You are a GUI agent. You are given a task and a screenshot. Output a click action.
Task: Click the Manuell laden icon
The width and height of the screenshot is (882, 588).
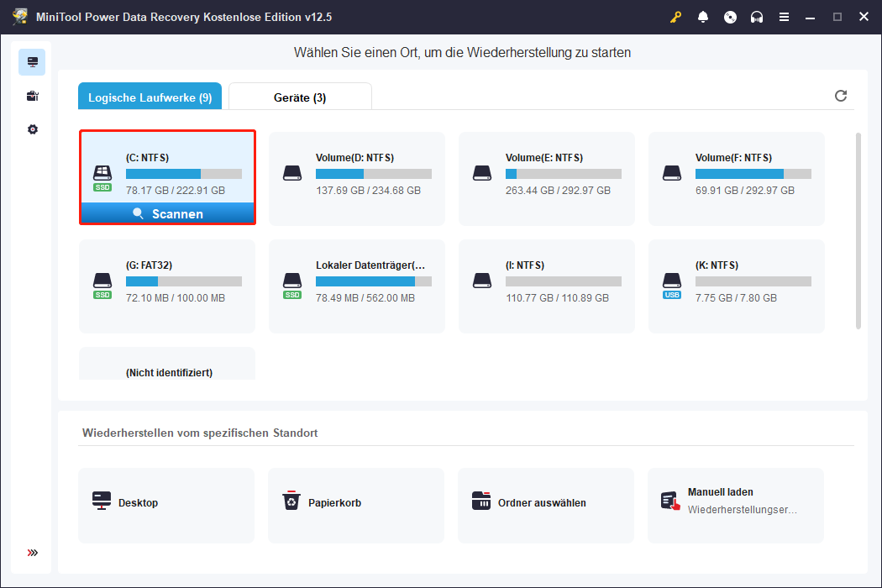pyautogui.click(x=670, y=501)
